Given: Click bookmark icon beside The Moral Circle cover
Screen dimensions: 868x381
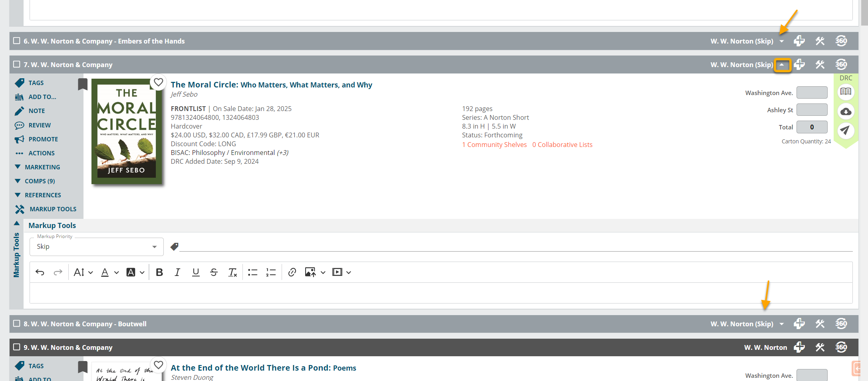Looking at the screenshot, I should pyautogui.click(x=83, y=84).
